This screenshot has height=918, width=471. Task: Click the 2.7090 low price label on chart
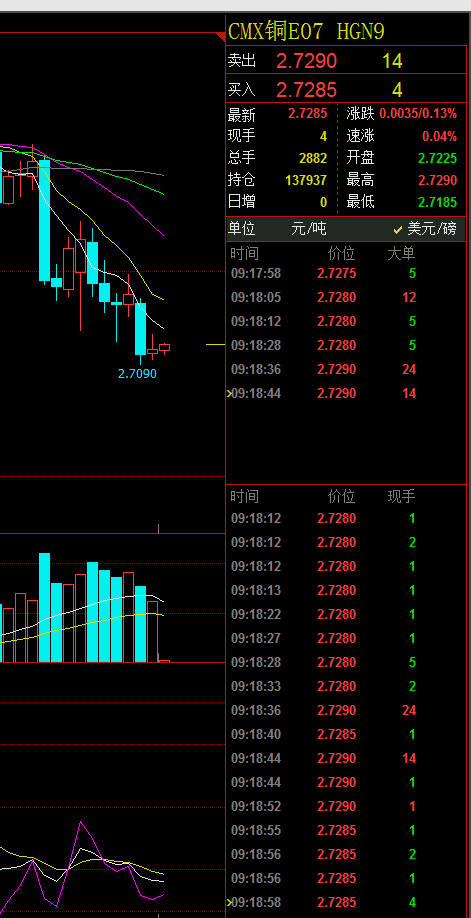(x=138, y=374)
